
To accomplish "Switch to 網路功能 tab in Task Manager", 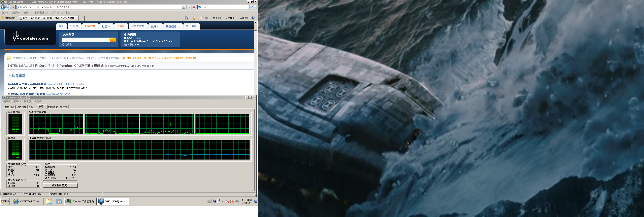I will point(53,107).
